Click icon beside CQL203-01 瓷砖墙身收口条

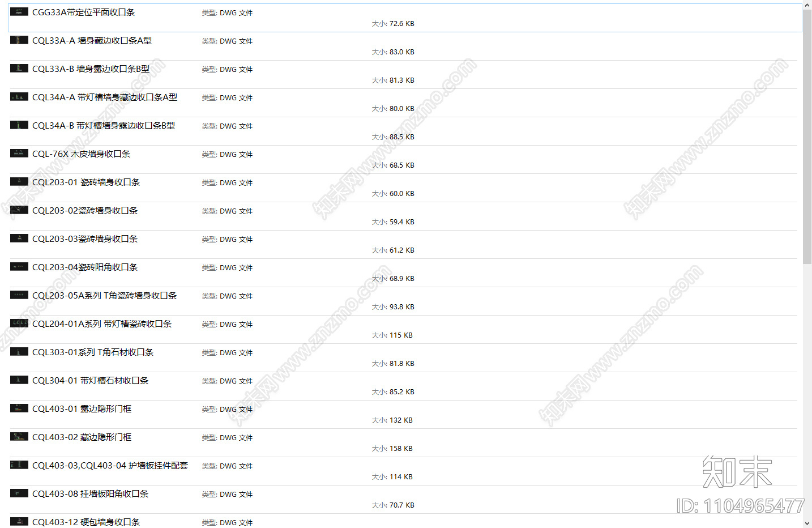pyautogui.click(x=19, y=182)
